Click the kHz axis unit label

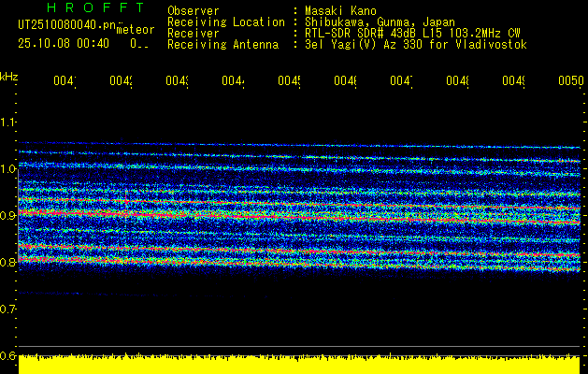click(8, 76)
